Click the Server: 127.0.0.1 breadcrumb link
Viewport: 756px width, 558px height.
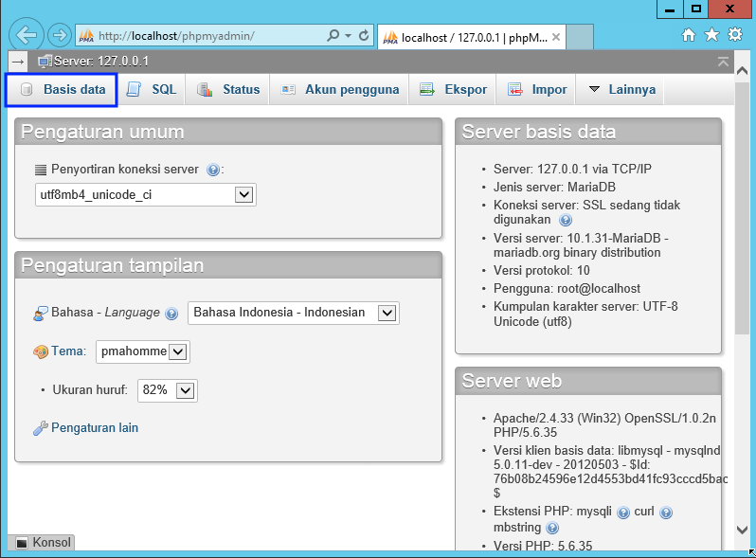[x=101, y=62]
